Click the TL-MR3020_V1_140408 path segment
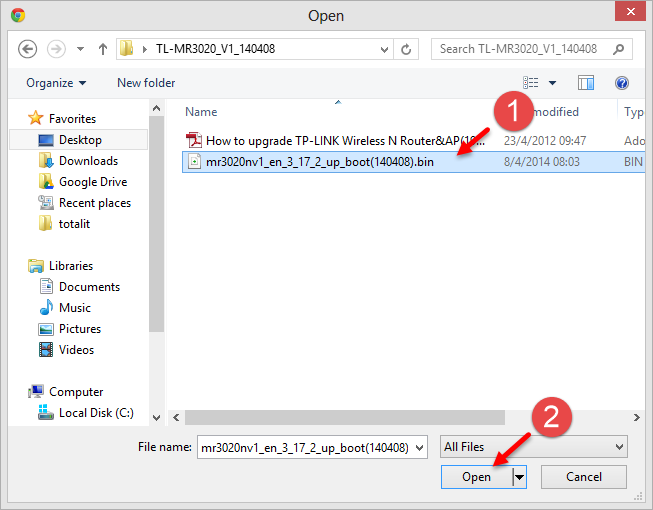The height and width of the screenshot is (510, 653). tap(215, 49)
